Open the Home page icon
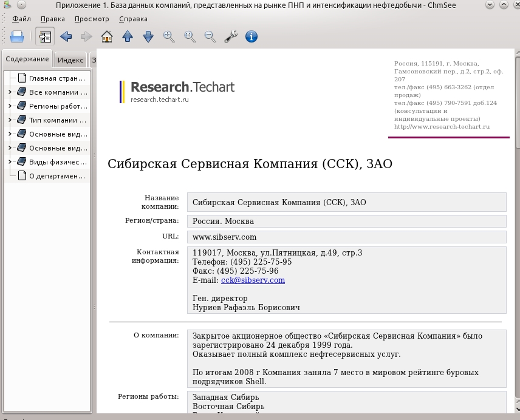The height and width of the screenshot is (420, 520). [x=107, y=36]
